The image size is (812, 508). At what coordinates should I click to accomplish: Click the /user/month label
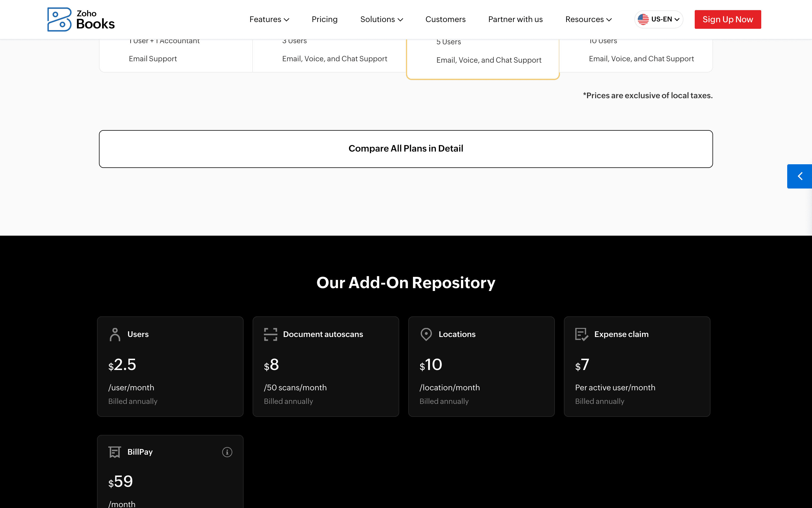131,387
